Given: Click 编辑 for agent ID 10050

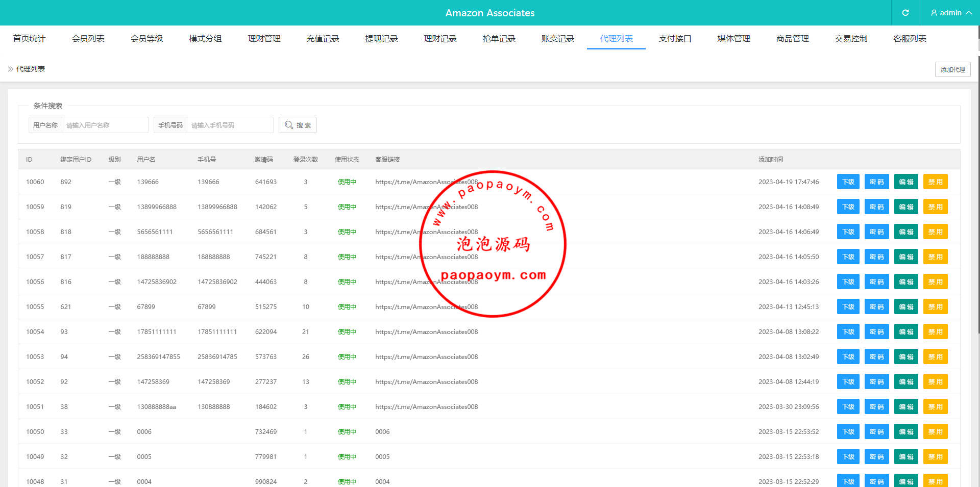Looking at the screenshot, I should 906,432.
